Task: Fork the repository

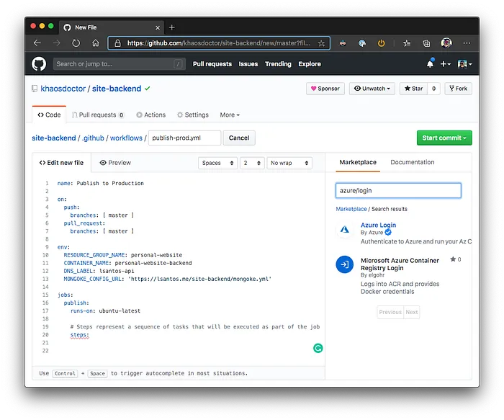Action: click(459, 89)
